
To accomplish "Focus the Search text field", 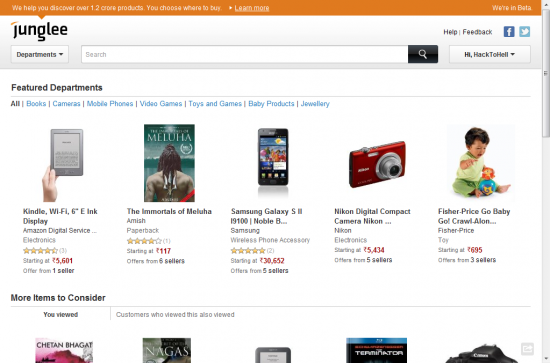I will (x=245, y=54).
